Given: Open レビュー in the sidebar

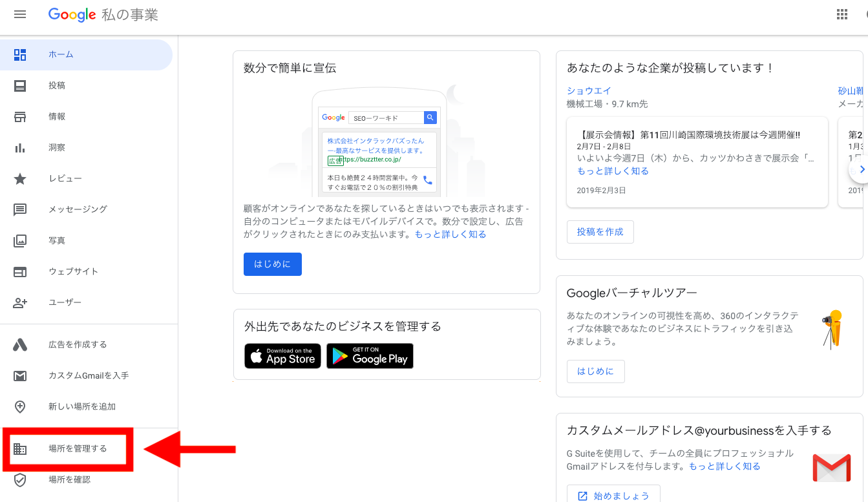Looking at the screenshot, I should [x=87, y=179].
